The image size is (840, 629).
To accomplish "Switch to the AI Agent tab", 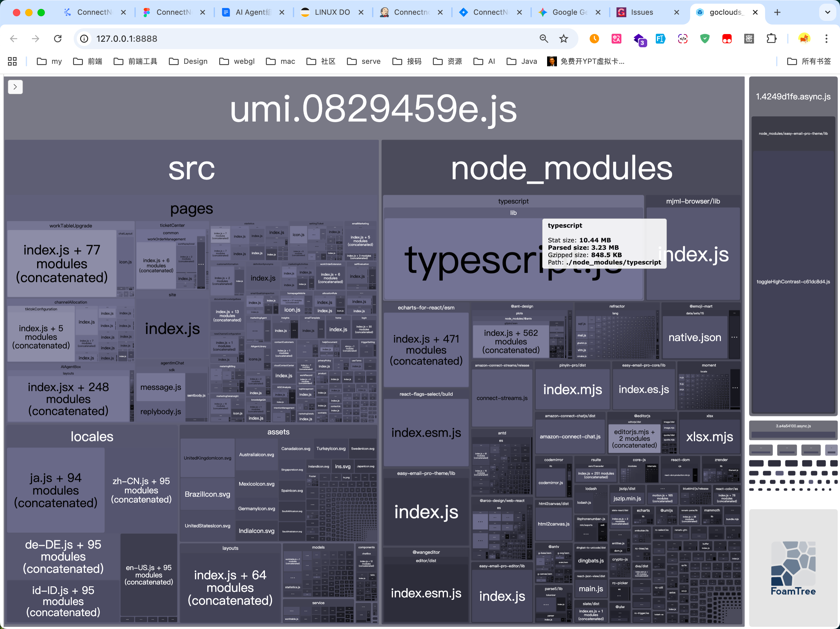I will 254,12.
